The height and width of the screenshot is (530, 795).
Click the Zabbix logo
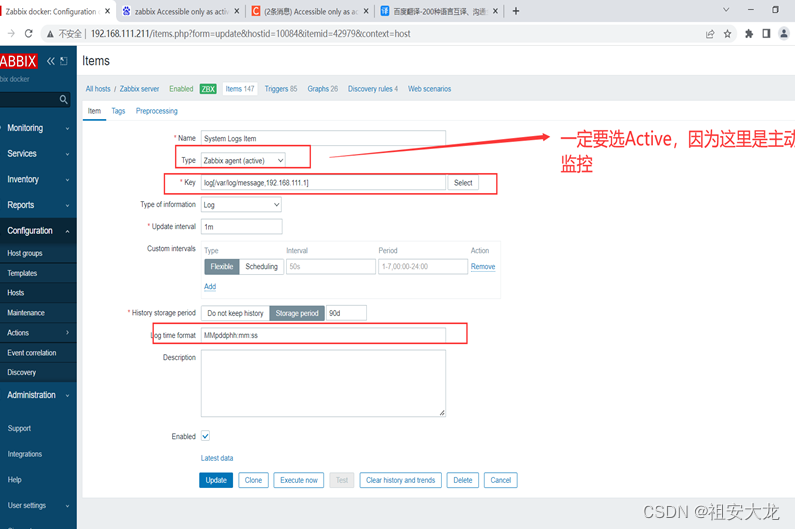18,61
